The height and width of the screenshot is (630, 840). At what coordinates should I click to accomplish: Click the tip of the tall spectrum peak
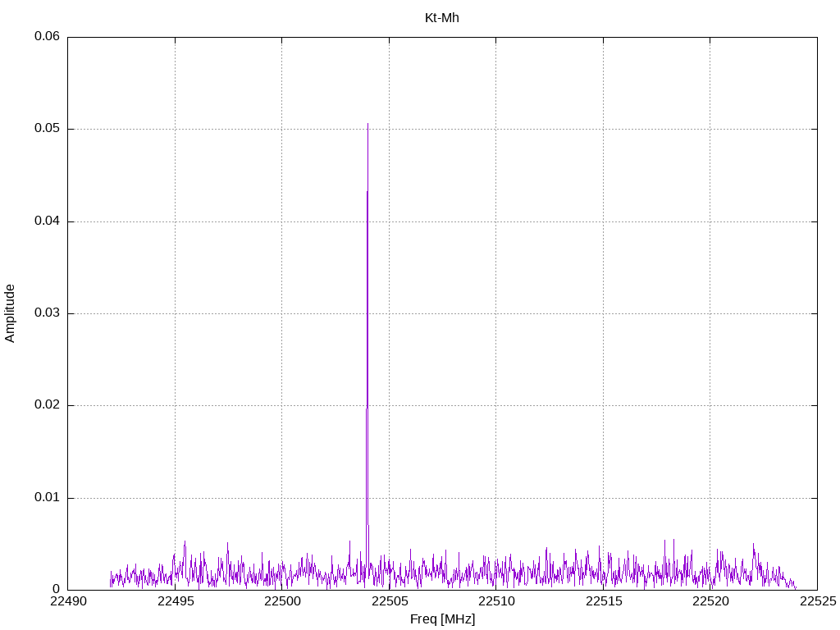(x=367, y=124)
